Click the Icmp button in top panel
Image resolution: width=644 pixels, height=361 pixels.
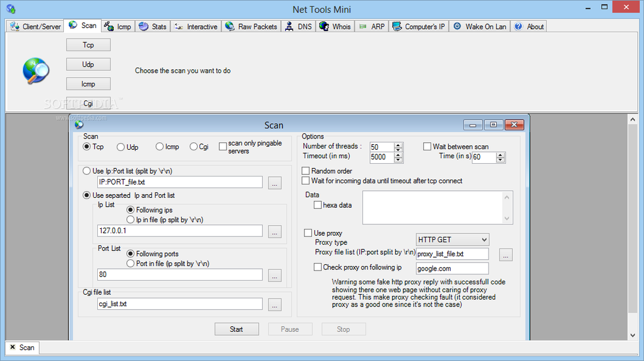pos(88,84)
